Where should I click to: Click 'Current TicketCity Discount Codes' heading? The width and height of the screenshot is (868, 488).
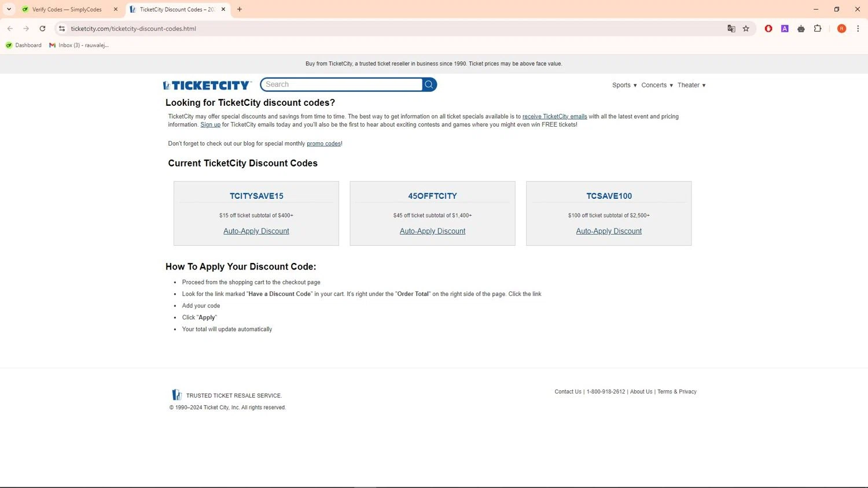[x=242, y=163]
